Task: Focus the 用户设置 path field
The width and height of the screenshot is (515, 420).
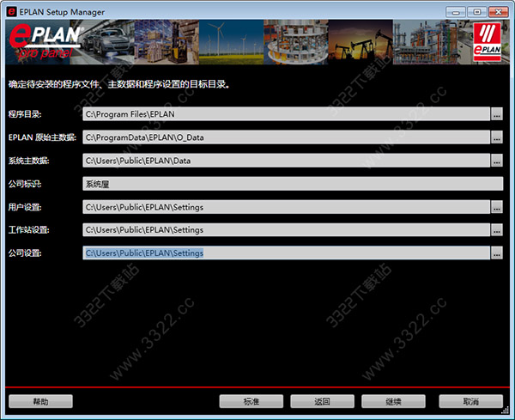Action: pyautogui.click(x=286, y=207)
